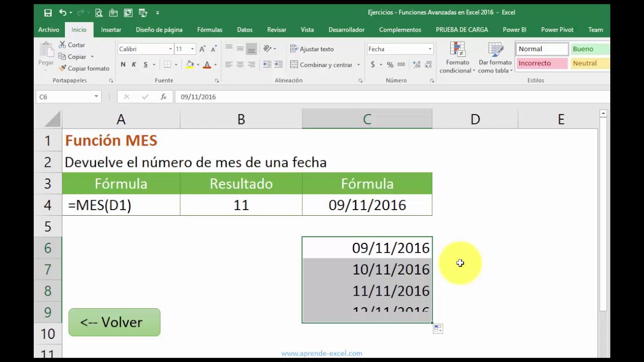
Task: Expand the font color options arrow
Action: point(215,64)
